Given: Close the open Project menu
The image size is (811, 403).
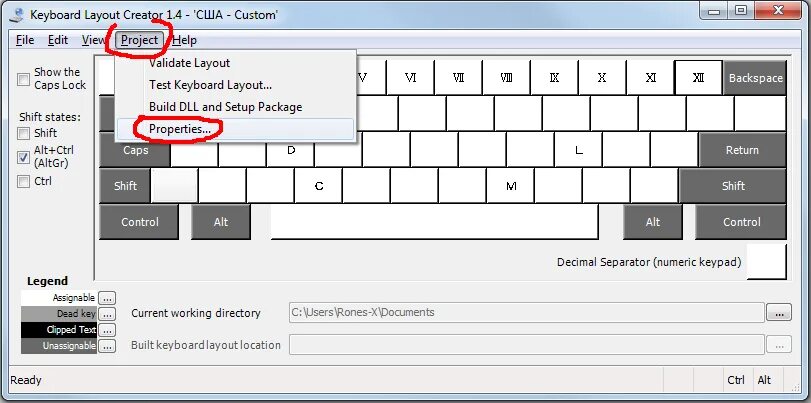Looking at the screenshot, I should (140, 40).
